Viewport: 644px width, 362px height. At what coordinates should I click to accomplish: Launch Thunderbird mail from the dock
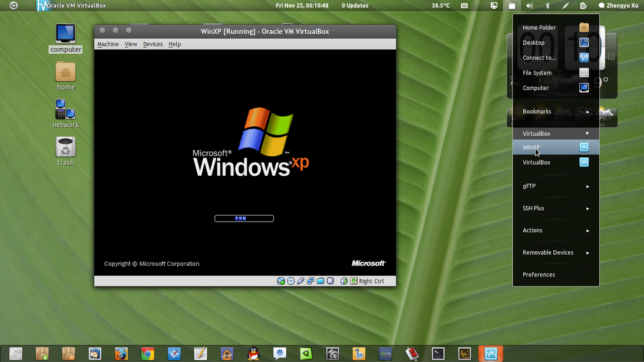pyautogui.click(x=95, y=354)
